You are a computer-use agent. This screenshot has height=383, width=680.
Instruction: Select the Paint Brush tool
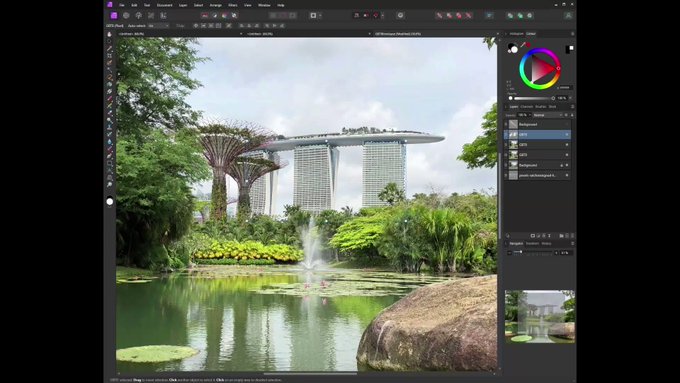tap(109, 98)
